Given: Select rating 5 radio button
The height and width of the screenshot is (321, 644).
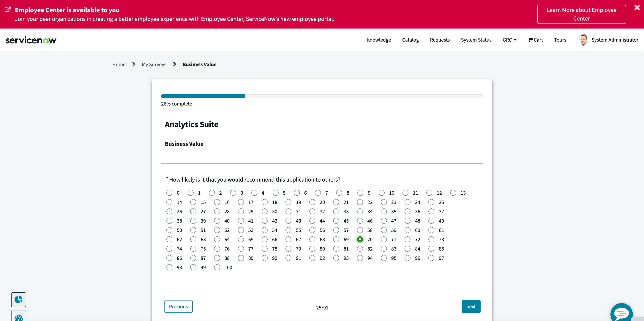Looking at the screenshot, I should [x=275, y=193].
